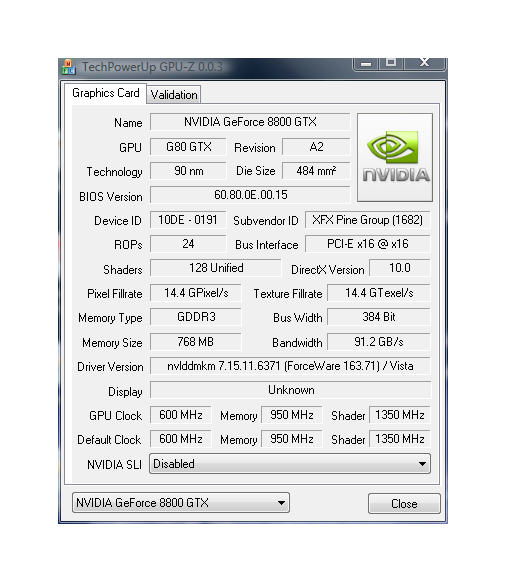506x582 pixels.
Task: Click the NVIDIA SLI label
Action: click(x=114, y=464)
